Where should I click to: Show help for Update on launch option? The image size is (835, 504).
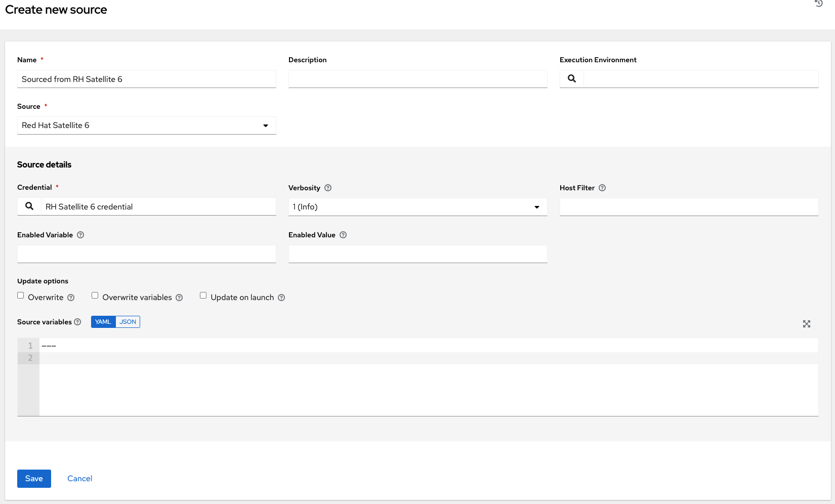pos(281,298)
